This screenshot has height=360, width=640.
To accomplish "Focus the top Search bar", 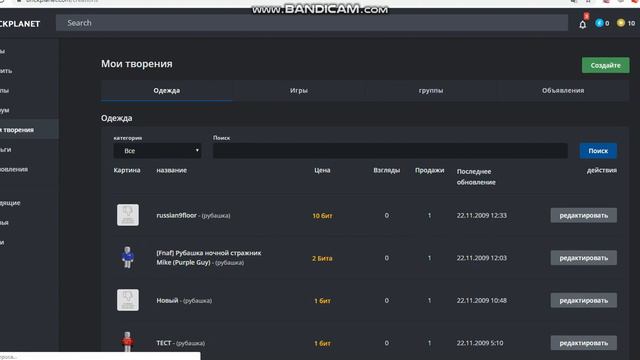I will (312, 23).
